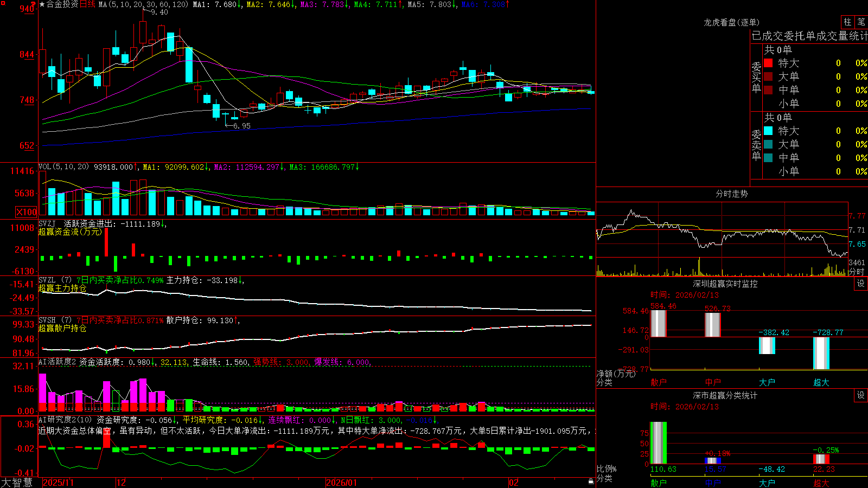Click the MA1: 7.680 value
The height and width of the screenshot is (488, 868).
(x=217, y=4)
